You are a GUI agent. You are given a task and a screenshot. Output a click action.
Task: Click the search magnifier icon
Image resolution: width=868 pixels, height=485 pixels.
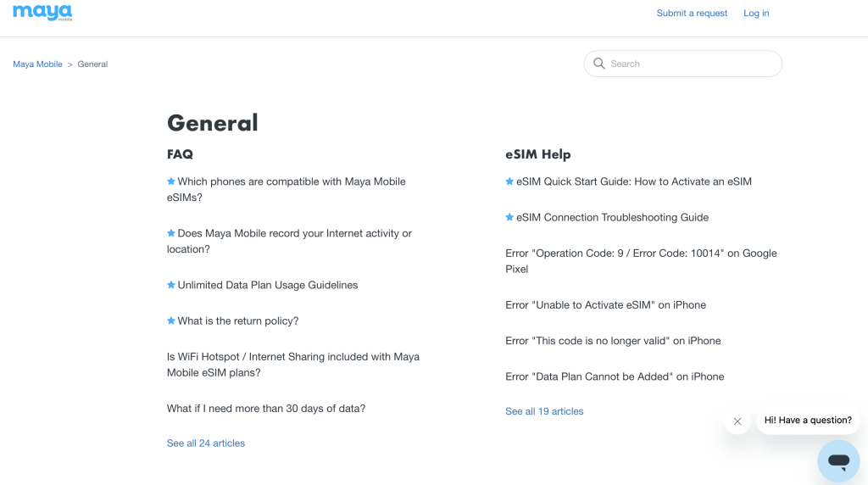[x=599, y=64]
